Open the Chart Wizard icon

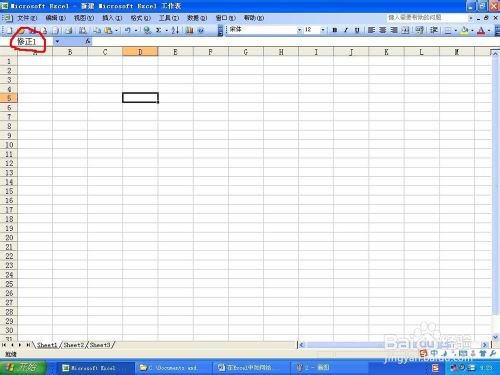190,30
